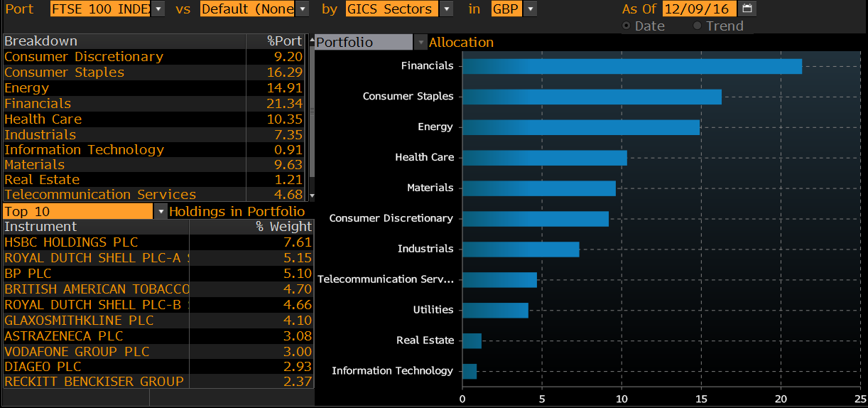Open the Portfolio chart dropdown arrow

point(420,42)
